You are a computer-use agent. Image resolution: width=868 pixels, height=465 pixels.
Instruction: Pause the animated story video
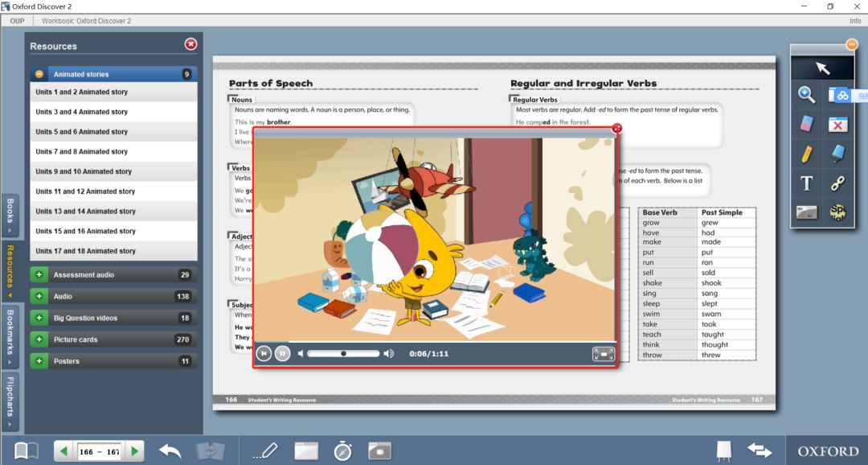[282, 354]
